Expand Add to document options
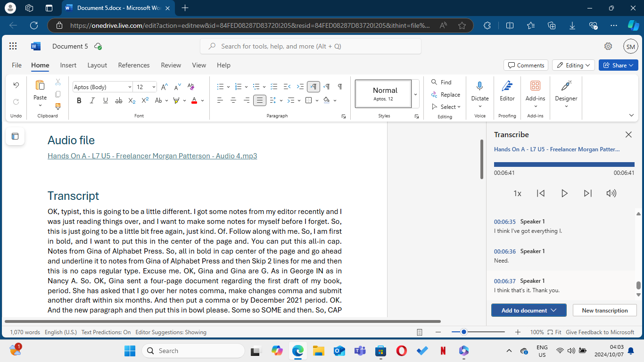Viewport: 644px width, 362px height. pos(554,310)
